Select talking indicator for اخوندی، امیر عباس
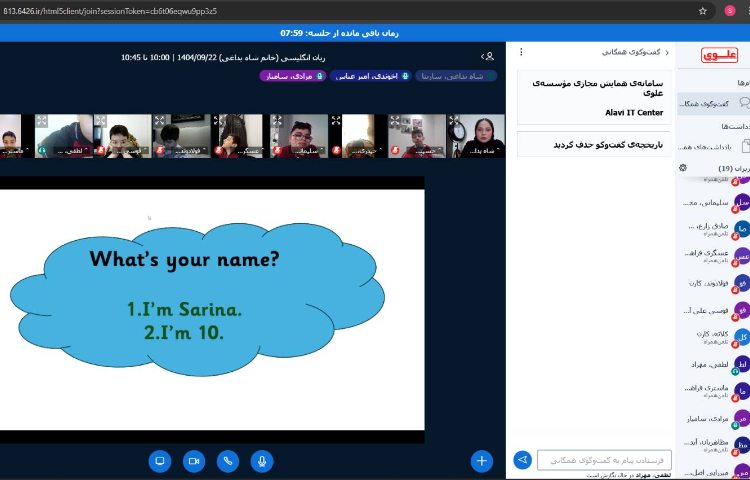The height and width of the screenshot is (480, 750). [x=371, y=76]
